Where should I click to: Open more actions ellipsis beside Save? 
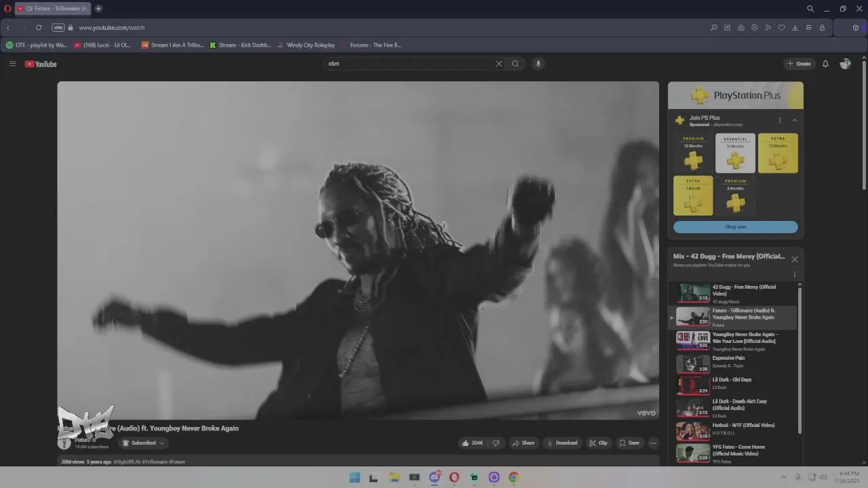click(653, 443)
